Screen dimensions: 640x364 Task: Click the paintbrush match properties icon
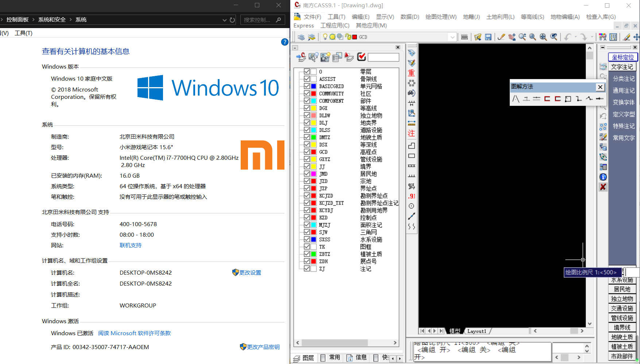coord(501,37)
